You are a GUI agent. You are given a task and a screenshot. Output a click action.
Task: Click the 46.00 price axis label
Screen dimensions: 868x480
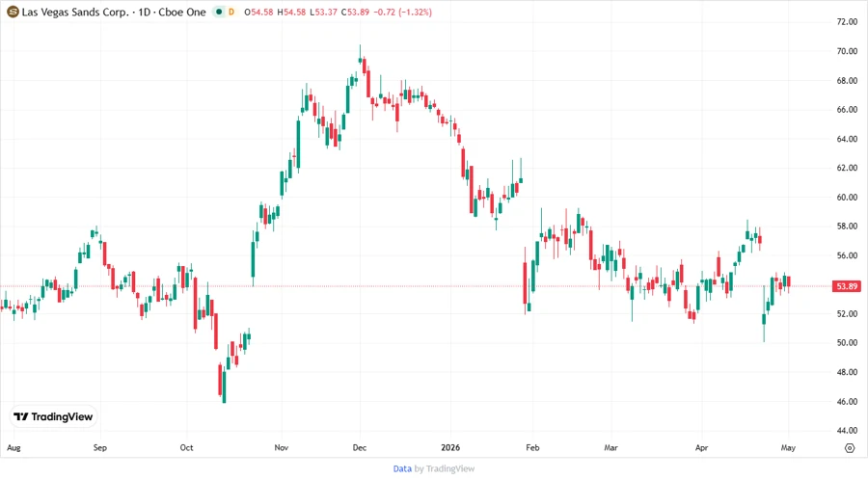[x=847, y=402]
